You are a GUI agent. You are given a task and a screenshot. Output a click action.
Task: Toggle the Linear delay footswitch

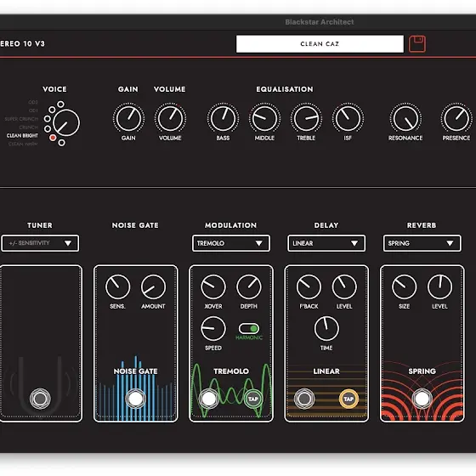pyautogui.click(x=304, y=399)
